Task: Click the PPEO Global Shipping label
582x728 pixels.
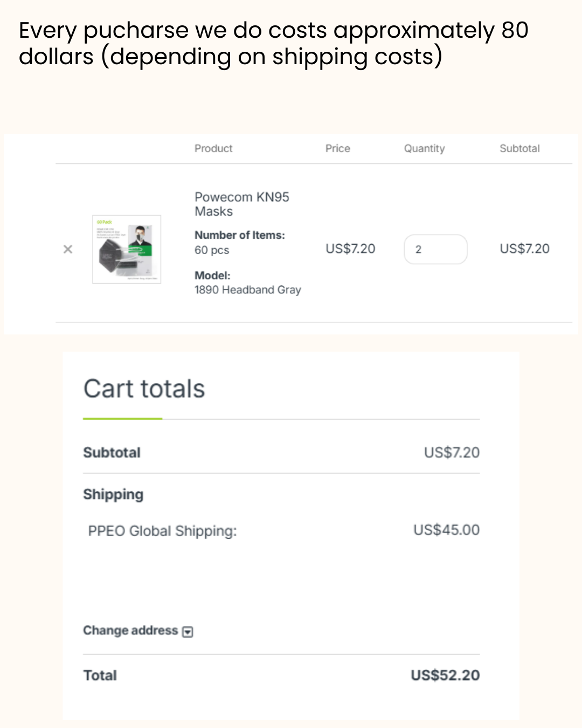Action: 162,531
